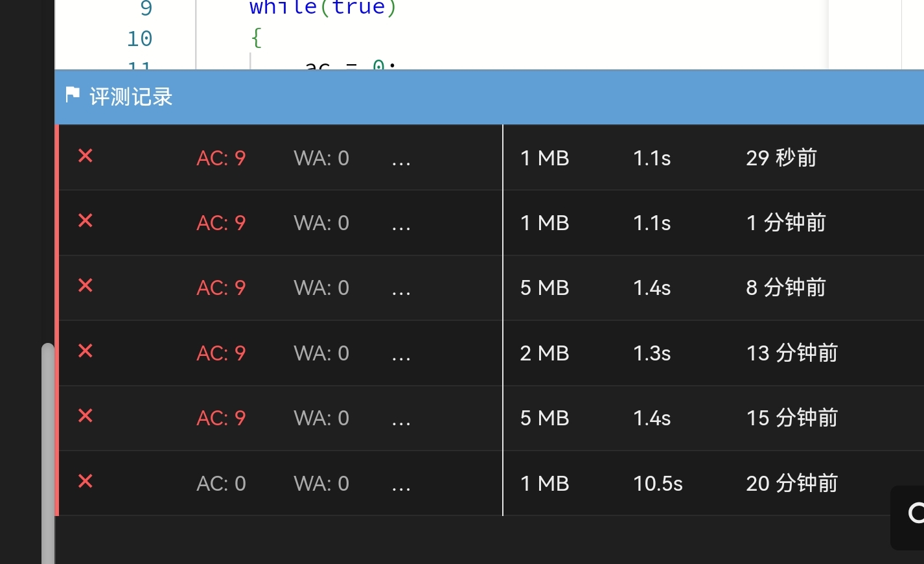Image resolution: width=924 pixels, height=564 pixels.
Task: Click the flag icon beside 评测记录
Action: click(x=73, y=95)
